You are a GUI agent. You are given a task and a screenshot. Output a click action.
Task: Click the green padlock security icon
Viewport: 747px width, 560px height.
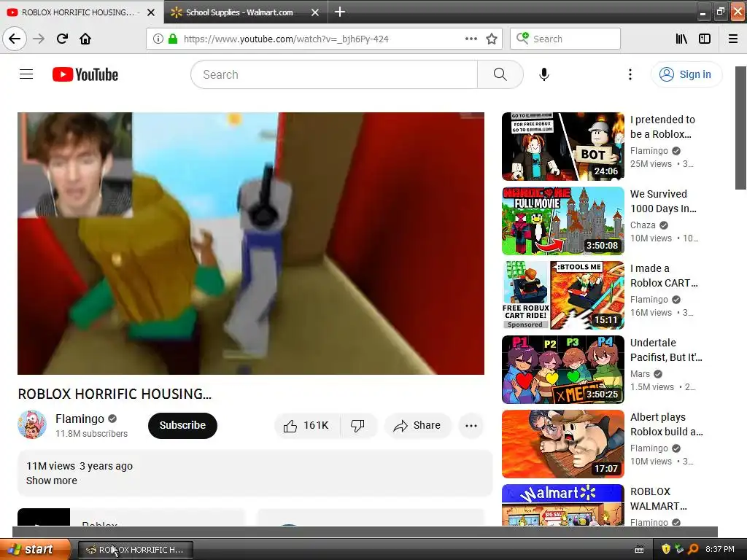tap(173, 39)
